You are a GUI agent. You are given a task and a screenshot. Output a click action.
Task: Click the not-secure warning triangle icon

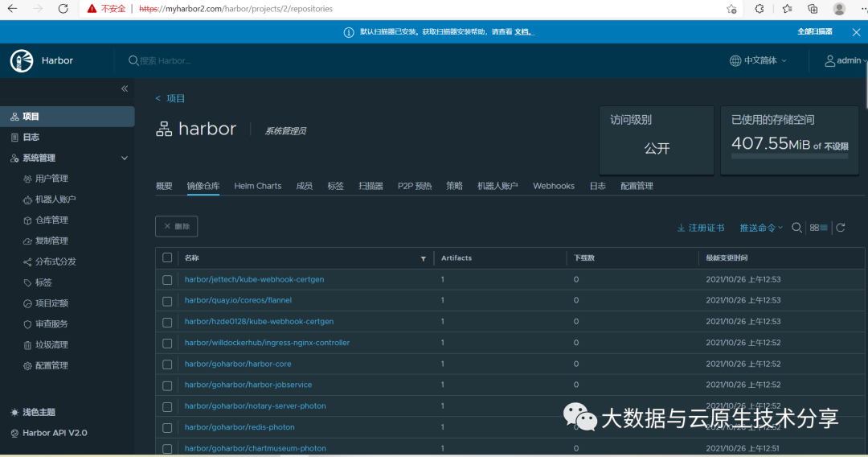pos(92,9)
